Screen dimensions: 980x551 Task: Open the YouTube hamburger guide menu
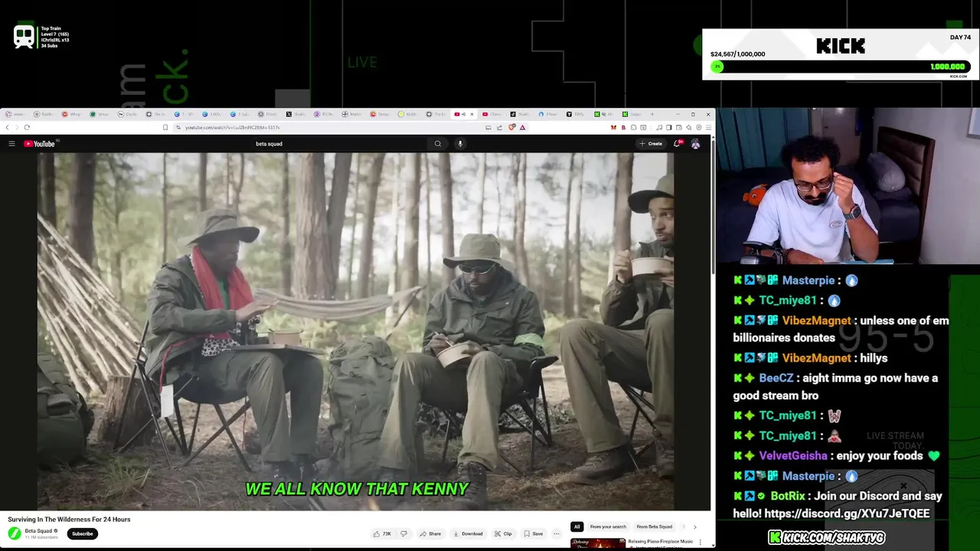point(11,144)
